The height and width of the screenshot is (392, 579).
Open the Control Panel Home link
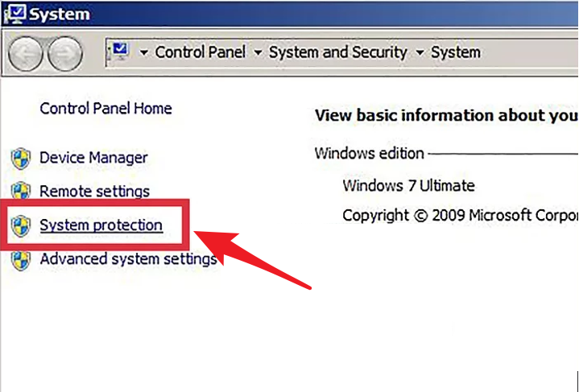click(x=105, y=109)
